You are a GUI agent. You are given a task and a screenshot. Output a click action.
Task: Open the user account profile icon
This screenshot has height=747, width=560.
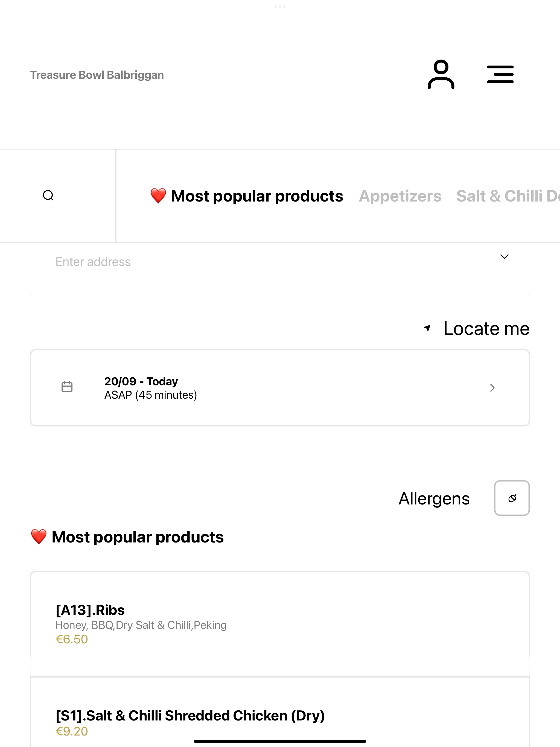coord(441,75)
